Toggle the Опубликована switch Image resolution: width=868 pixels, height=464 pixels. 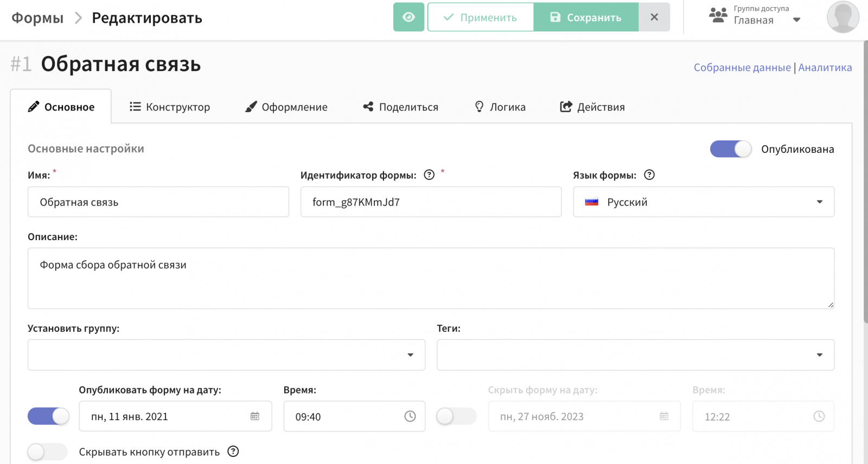(731, 149)
